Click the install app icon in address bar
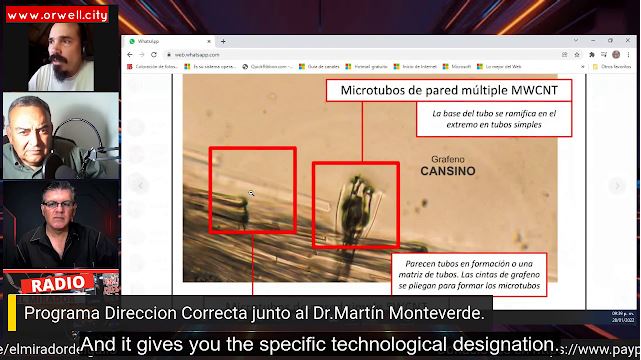 tap(564, 54)
